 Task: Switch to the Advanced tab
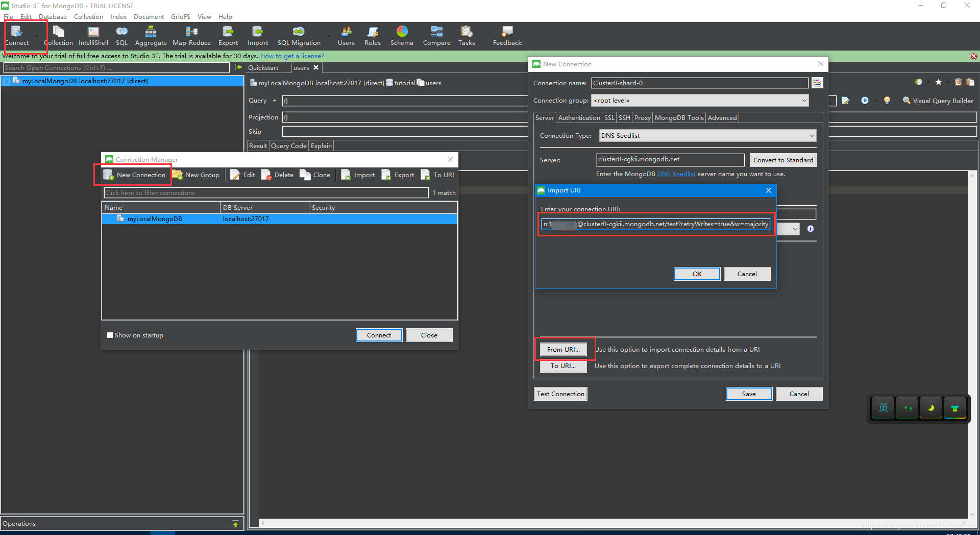pos(722,117)
